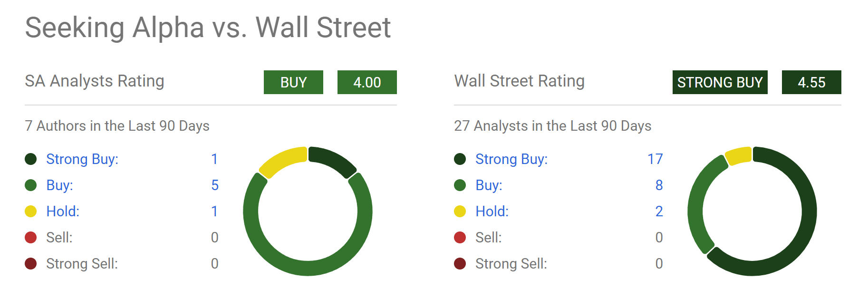The height and width of the screenshot is (289, 868).
Task: Click the STRONG BUY rating badge
Action: (x=720, y=82)
